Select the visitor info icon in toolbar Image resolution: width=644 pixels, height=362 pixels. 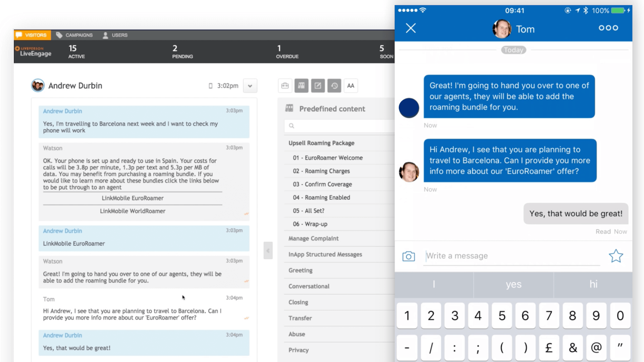[285, 85]
